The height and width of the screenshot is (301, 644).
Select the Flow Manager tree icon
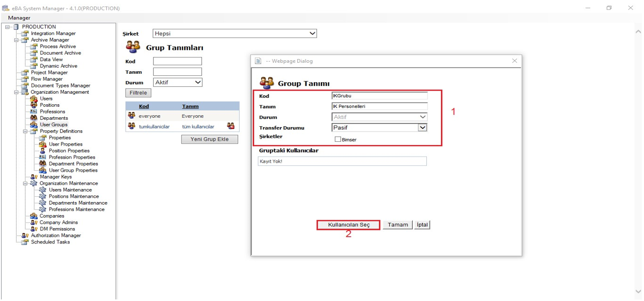[x=25, y=79]
